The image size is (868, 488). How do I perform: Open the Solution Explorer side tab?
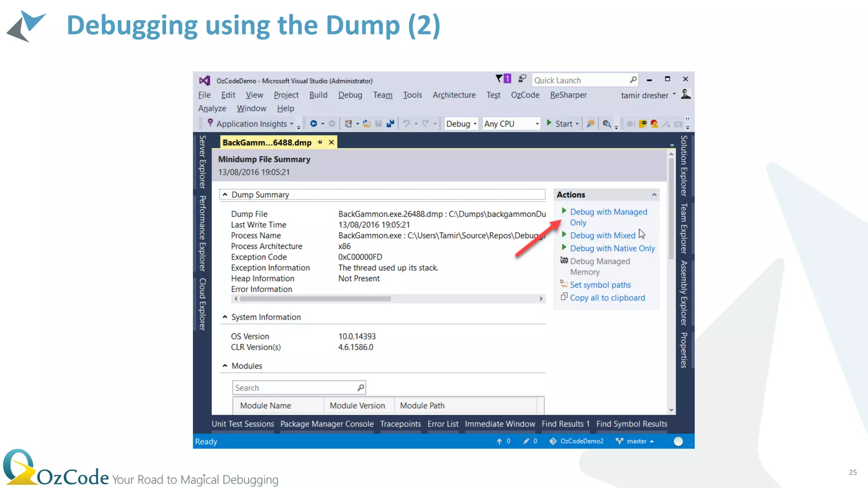pyautogui.click(x=683, y=166)
